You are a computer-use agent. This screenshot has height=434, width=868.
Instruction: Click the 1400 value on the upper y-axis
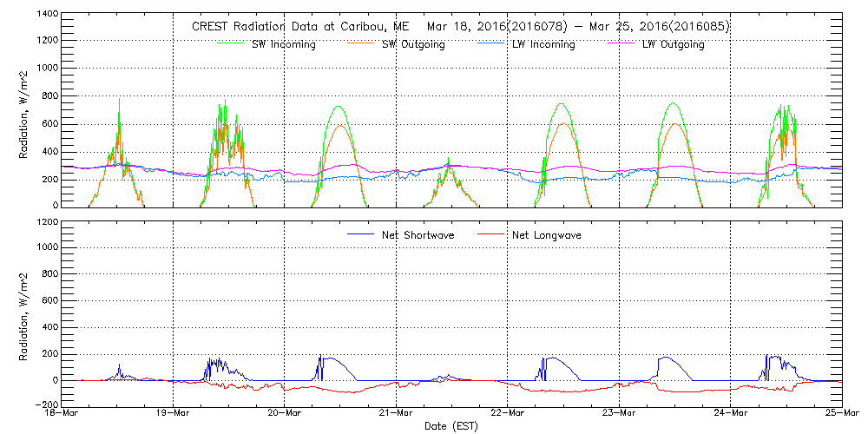[47, 16]
